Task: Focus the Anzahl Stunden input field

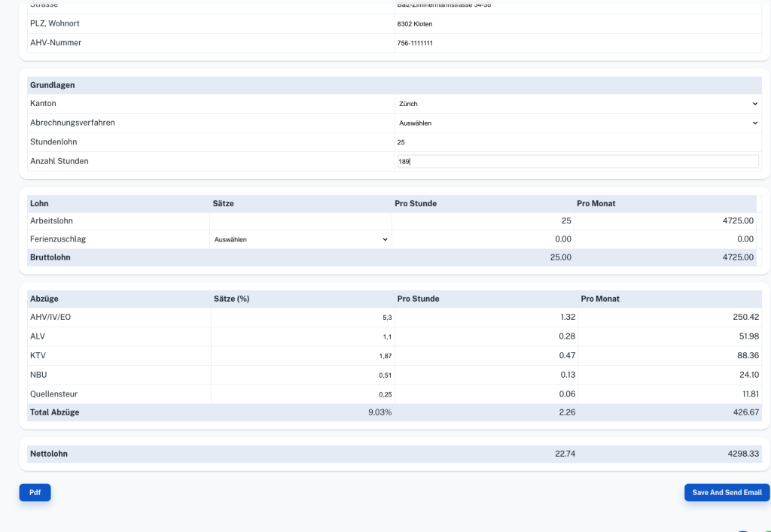Action: click(577, 161)
